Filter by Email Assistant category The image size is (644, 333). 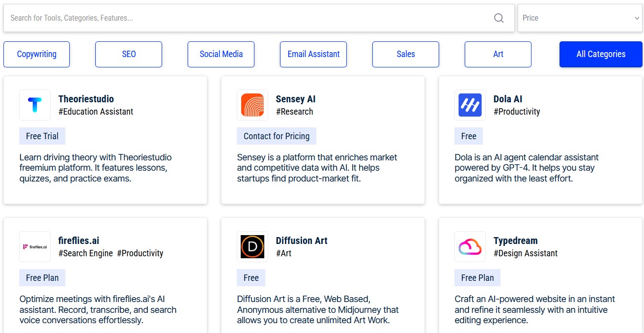coord(313,54)
